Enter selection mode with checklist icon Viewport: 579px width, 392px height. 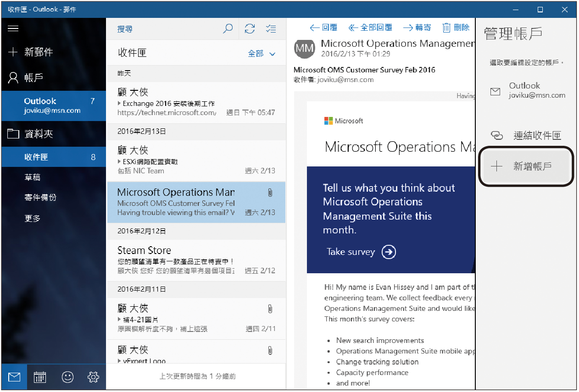[x=271, y=29]
